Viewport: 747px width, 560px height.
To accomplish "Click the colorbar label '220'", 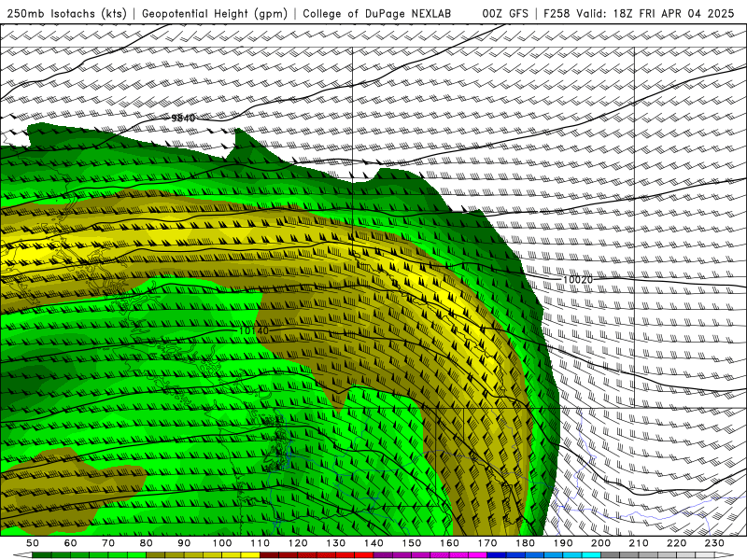I will [x=676, y=543].
